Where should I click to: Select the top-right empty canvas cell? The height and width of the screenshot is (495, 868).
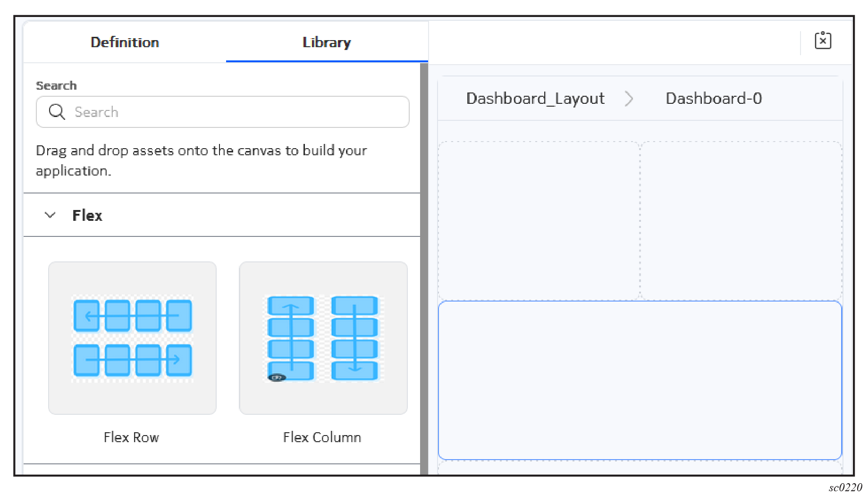(741, 220)
